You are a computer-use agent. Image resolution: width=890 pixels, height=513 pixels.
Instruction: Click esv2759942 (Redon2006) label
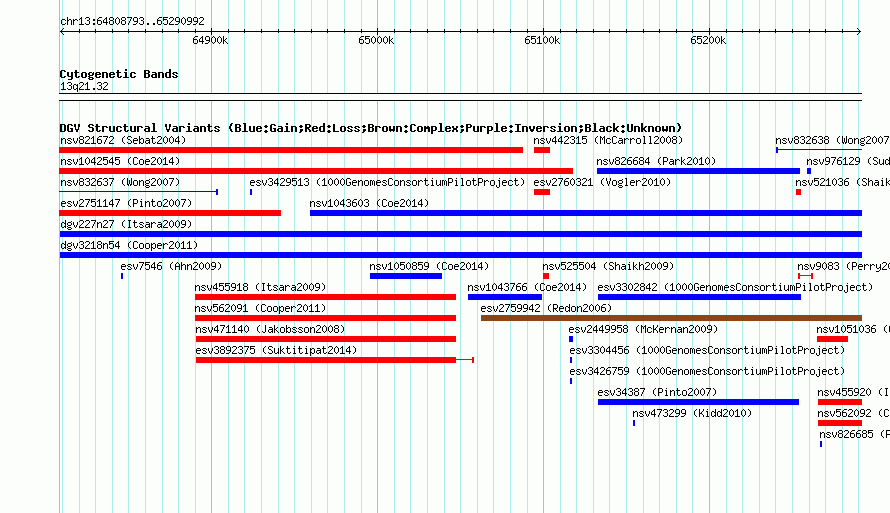coord(546,308)
